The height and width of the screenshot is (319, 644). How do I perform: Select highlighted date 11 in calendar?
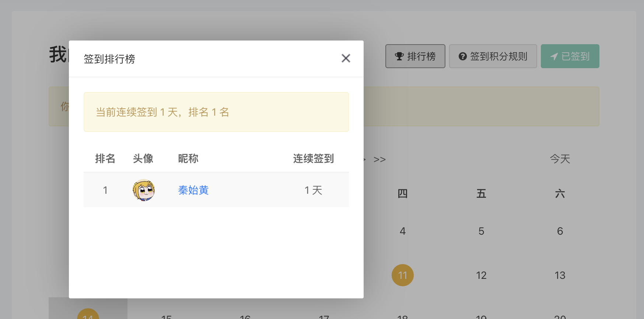tap(403, 275)
